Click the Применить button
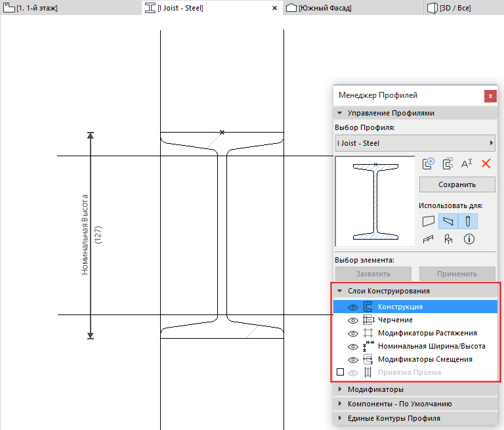The image size is (504, 430). (457, 274)
